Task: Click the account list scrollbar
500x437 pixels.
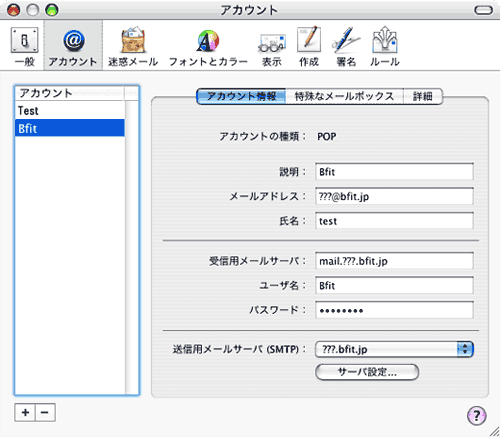Action: coord(132,247)
